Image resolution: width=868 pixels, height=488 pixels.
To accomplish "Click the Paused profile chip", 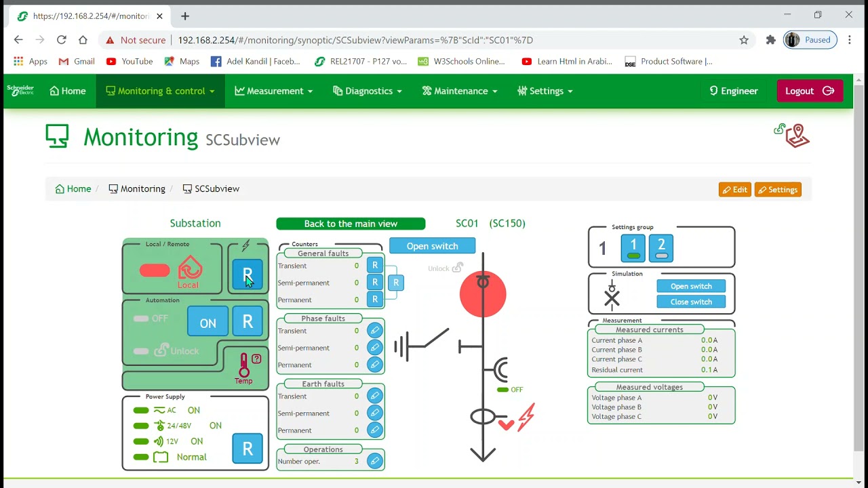I will 810,40.
